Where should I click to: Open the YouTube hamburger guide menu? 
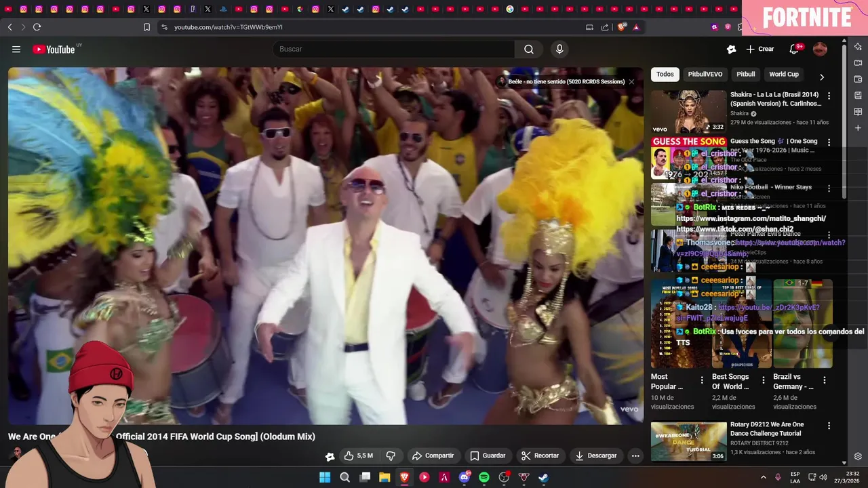click(x=16, y=49)
